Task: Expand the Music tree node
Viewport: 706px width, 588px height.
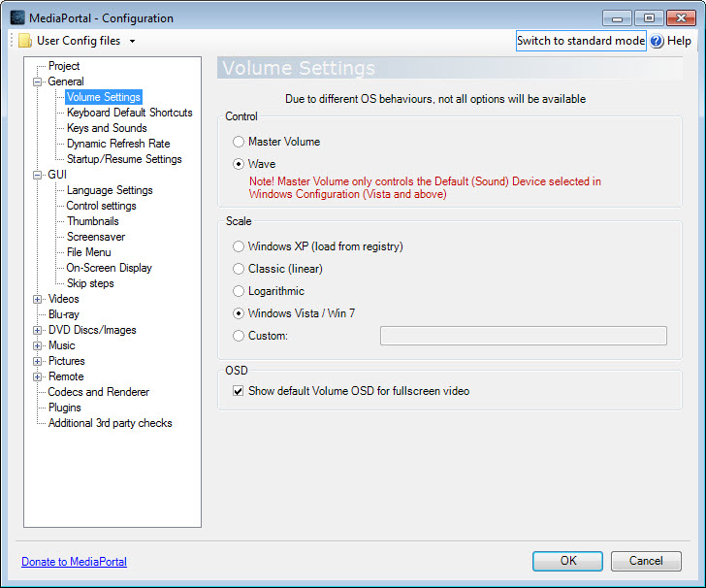Action: coord(38,346)
